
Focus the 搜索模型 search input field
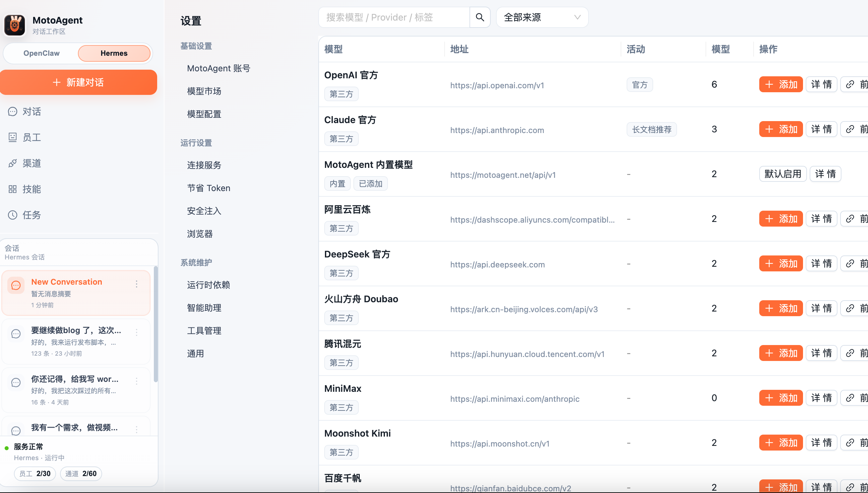pyautogui.click(x=394, y=17)
